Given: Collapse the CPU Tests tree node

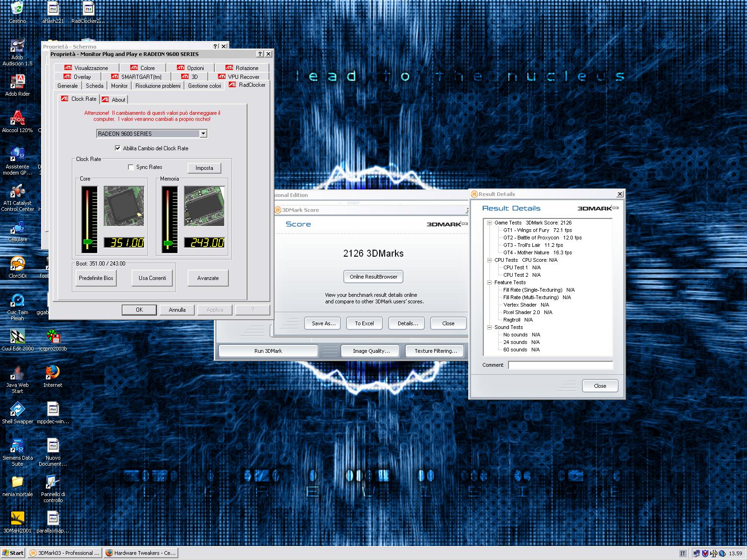Looking at the screenshot, I should (489, 260).
